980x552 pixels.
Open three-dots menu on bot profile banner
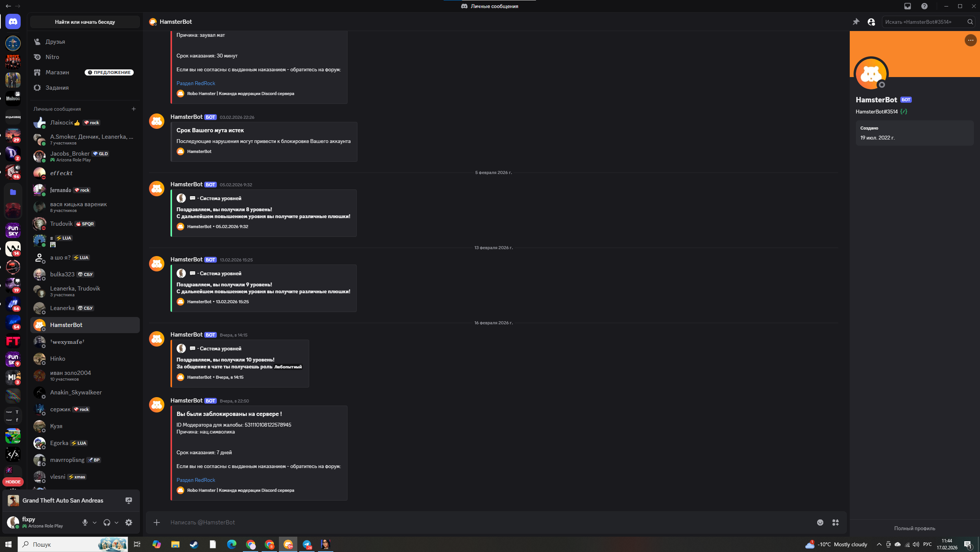970,40
